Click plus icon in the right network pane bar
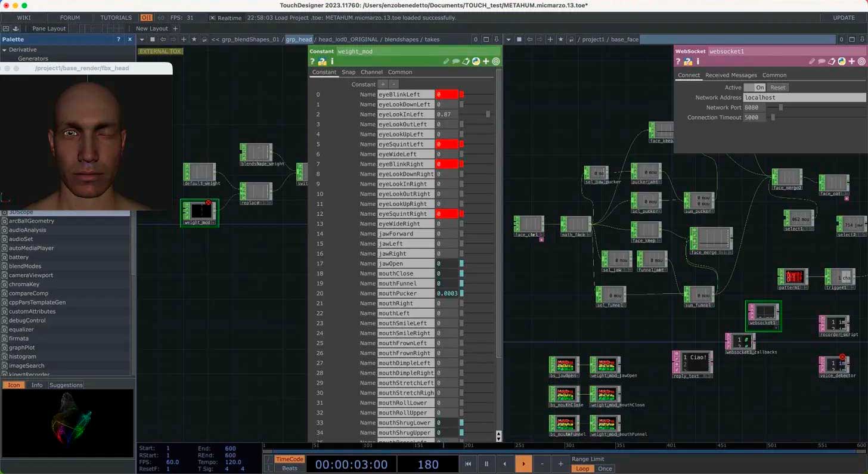This screenshot has width=868, height=474. 550,39
